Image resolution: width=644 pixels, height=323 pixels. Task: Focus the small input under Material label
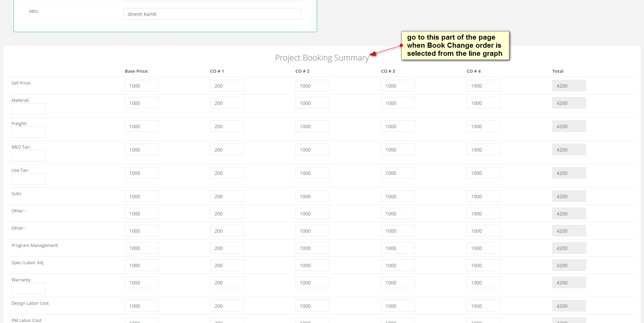(x=28, y=109)
